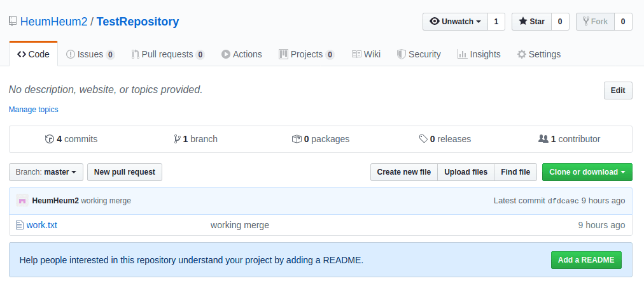Open the Pull requests tab
Image resolution: width=644 pixels, height=283 pixels.
[x=167, y=54]
